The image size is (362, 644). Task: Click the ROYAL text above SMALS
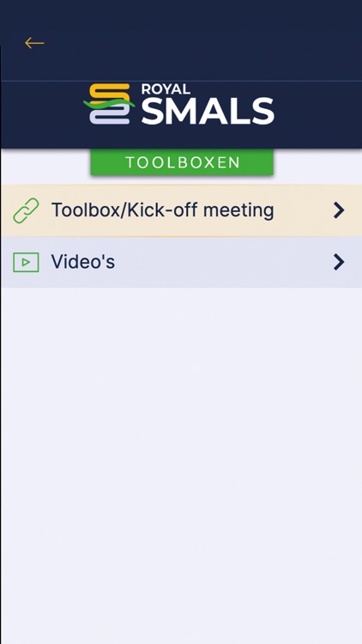[166, 89]
